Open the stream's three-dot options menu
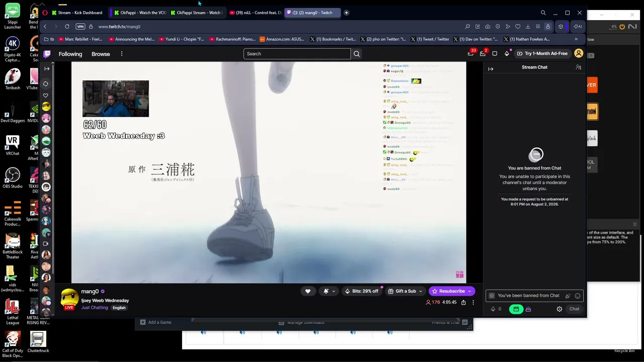This screenshot has width=644, height=362. (x=473, y=302)
